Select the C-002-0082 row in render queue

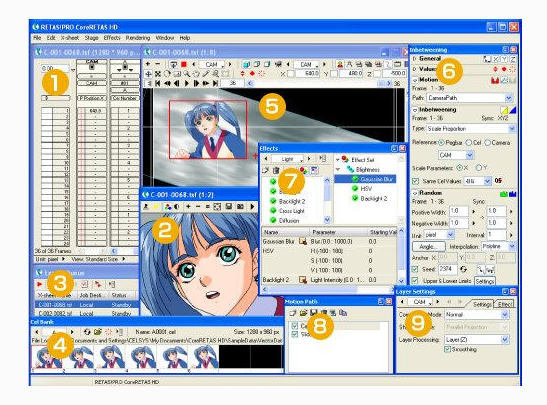87,314
